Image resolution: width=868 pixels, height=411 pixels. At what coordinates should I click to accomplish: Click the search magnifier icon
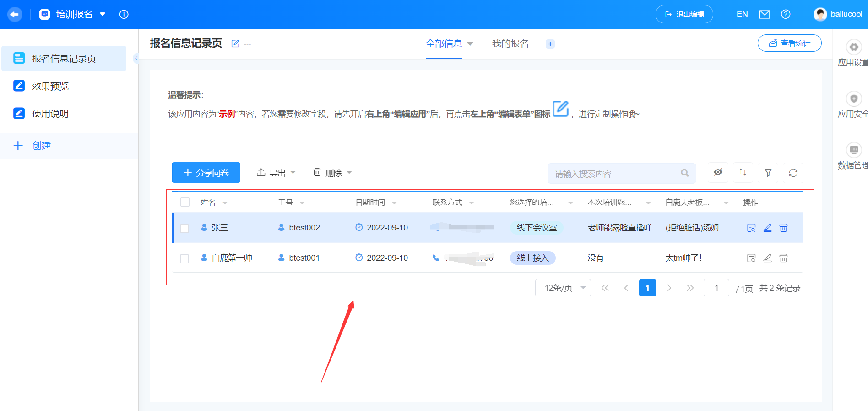(685, 173)
